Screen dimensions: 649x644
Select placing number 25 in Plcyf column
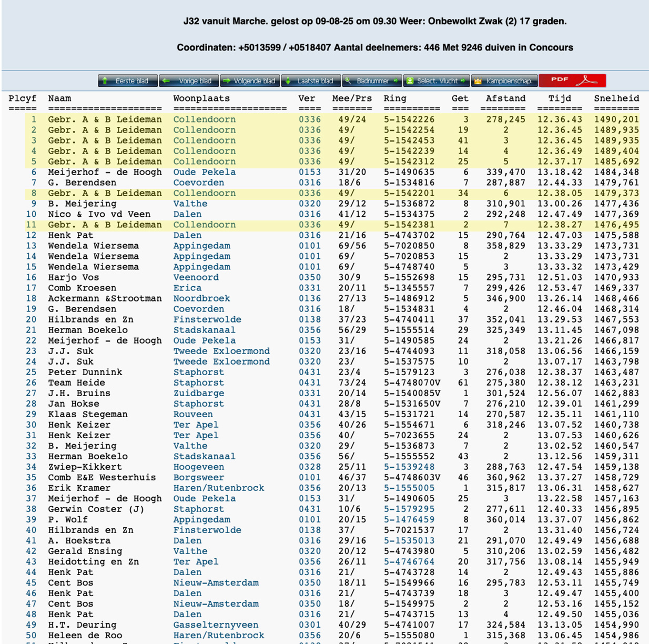[x=32, y=372]
